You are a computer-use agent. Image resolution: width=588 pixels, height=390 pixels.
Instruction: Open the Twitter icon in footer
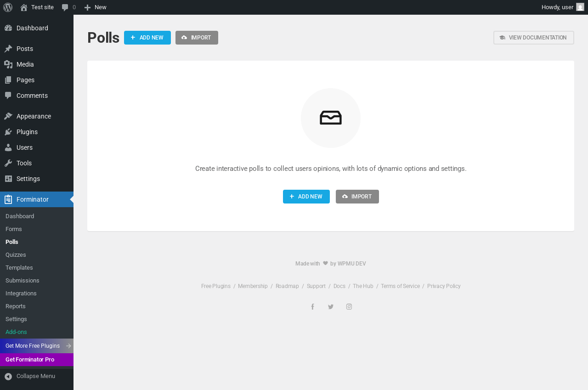point(331,307)
